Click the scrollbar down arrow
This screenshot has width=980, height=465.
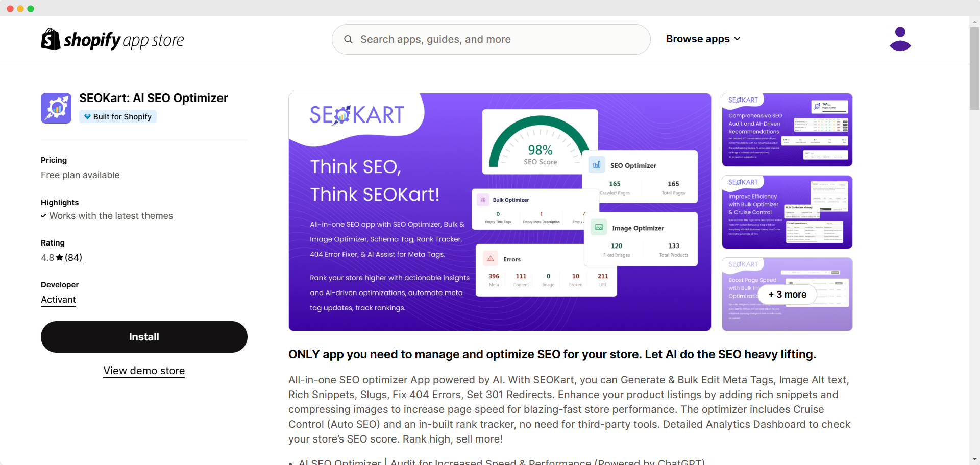click(974, 459)
